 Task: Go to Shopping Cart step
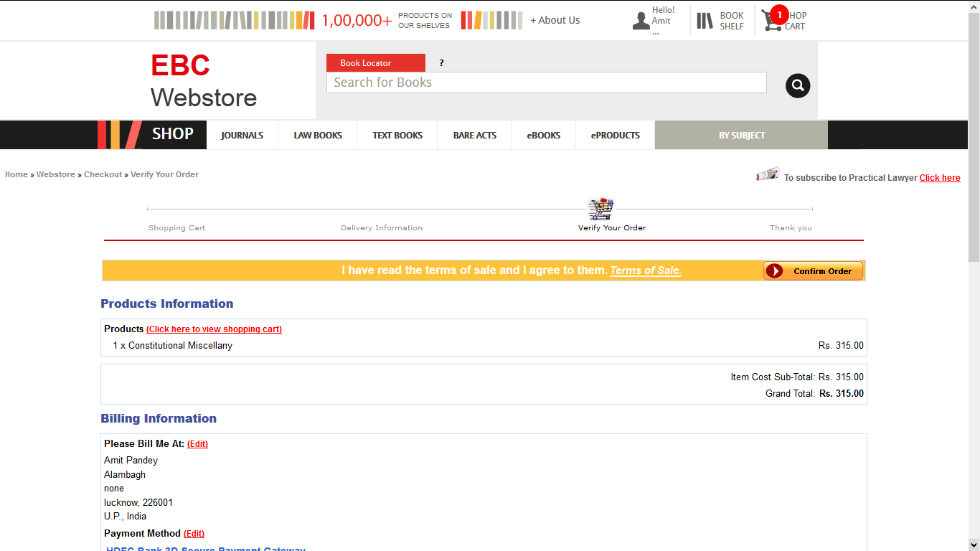[x=176, y=227]
